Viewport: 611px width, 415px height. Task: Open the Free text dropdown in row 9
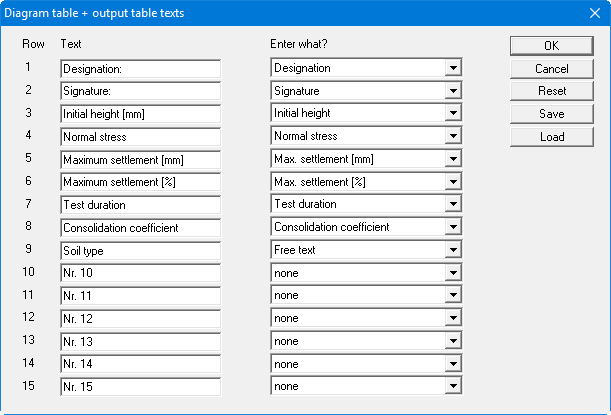[453, 250]
